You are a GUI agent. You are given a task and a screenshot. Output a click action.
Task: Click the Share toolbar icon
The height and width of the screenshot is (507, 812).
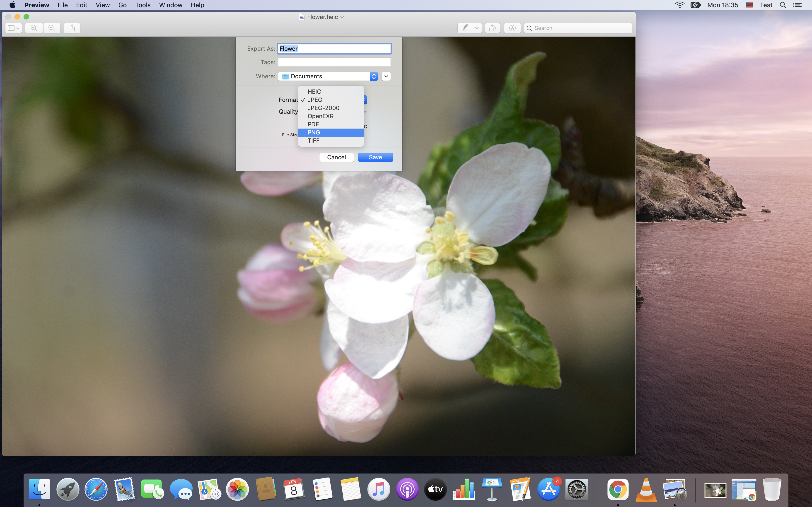coord(72,28)
